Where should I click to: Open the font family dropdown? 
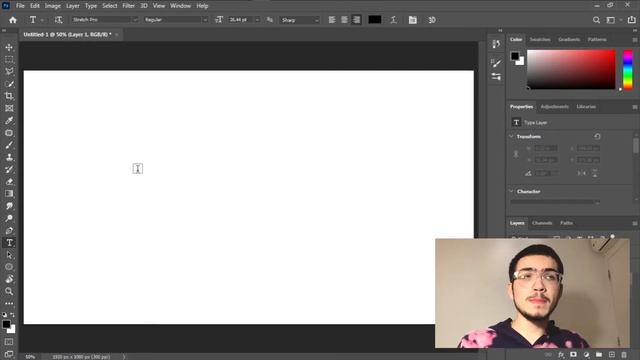135,20
